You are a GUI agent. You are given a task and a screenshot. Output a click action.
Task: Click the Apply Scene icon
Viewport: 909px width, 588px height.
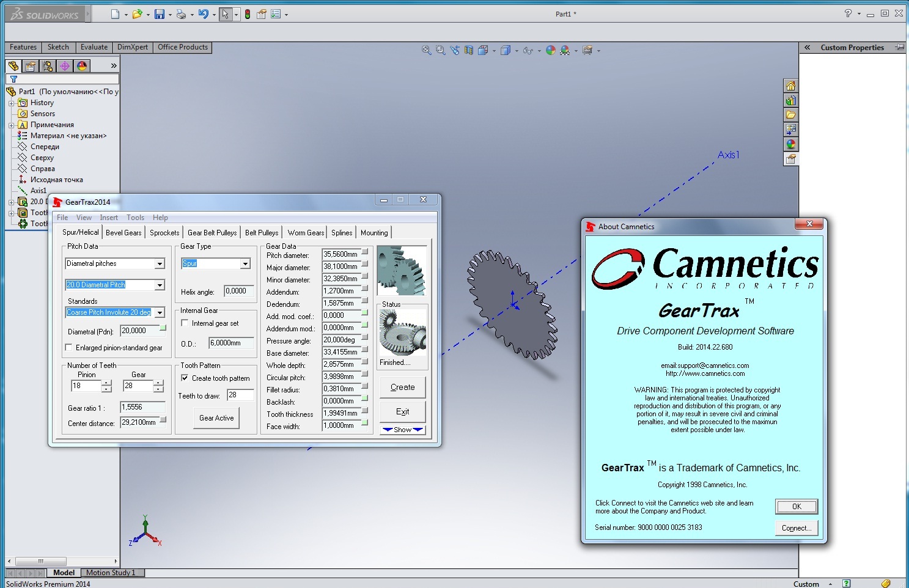pyautogui.click(x=565, y=50)
